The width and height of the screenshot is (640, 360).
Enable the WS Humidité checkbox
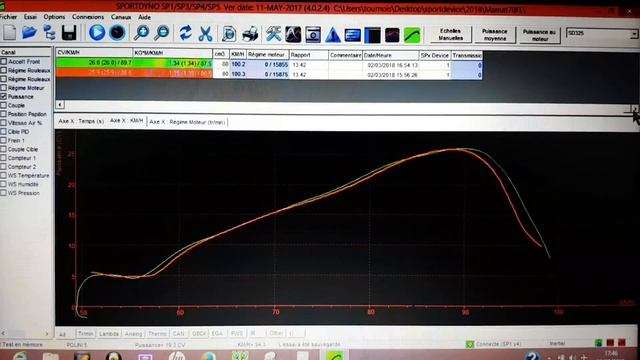(4, 184)
